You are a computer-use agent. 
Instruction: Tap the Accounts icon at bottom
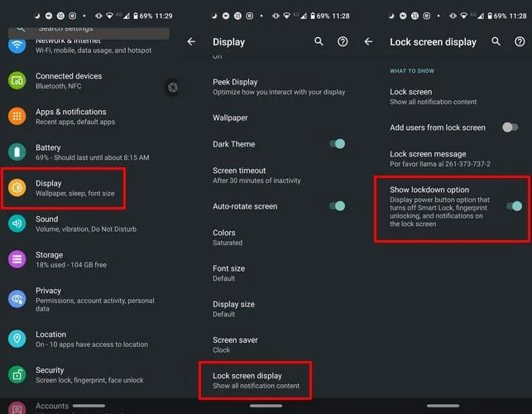[17, 407]
